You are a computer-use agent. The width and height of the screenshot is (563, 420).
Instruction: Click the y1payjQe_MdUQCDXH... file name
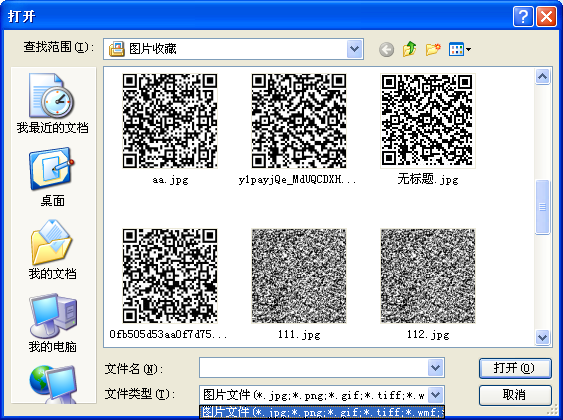(x=297, y=179)
